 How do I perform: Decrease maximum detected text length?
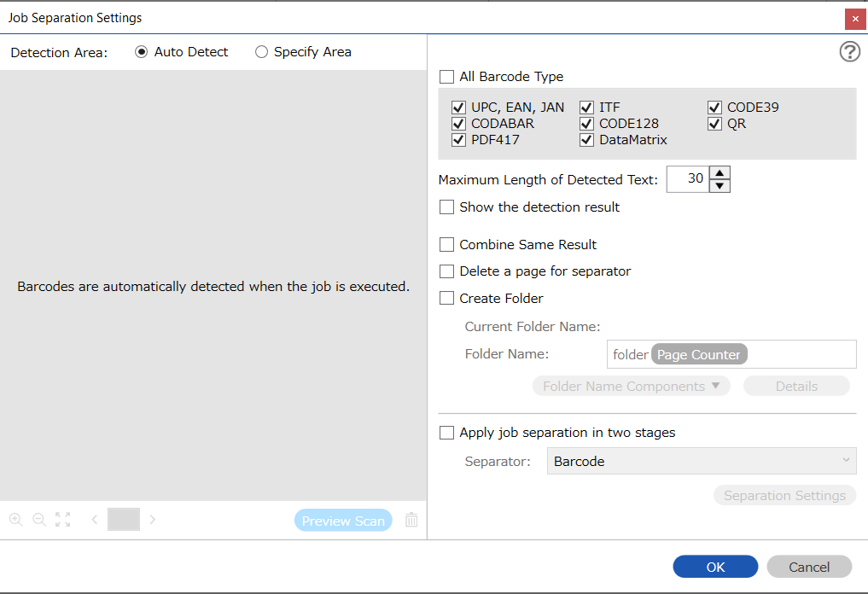719,186
